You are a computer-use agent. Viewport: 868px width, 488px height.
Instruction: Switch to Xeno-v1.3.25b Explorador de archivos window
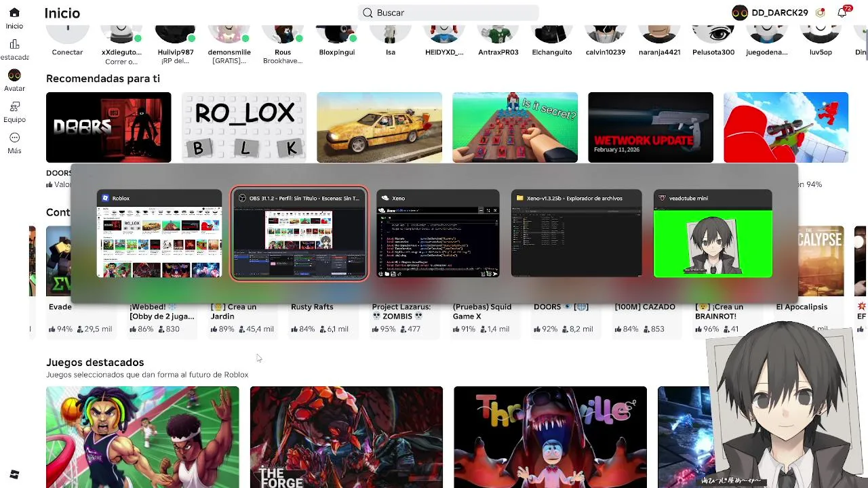(x=576, y=235)
